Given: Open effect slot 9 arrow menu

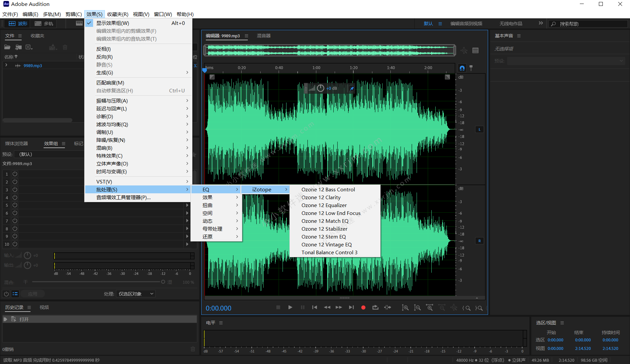Looking at the screenshot, I should 187,236.
